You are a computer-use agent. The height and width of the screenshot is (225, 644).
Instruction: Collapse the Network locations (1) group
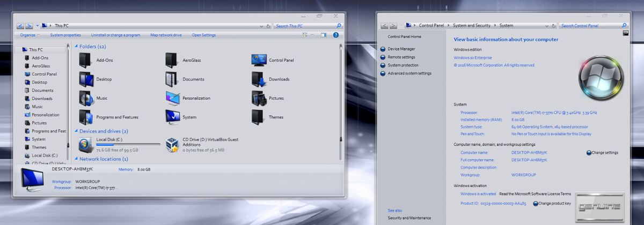coord(76,159)
